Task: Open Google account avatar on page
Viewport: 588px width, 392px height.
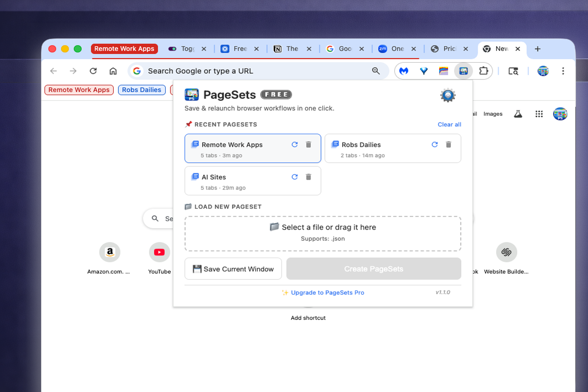Action: click(x=560, y=114)
